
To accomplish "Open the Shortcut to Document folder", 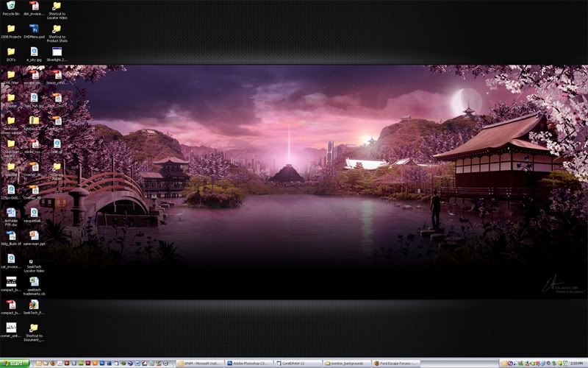I will (34, 328).
